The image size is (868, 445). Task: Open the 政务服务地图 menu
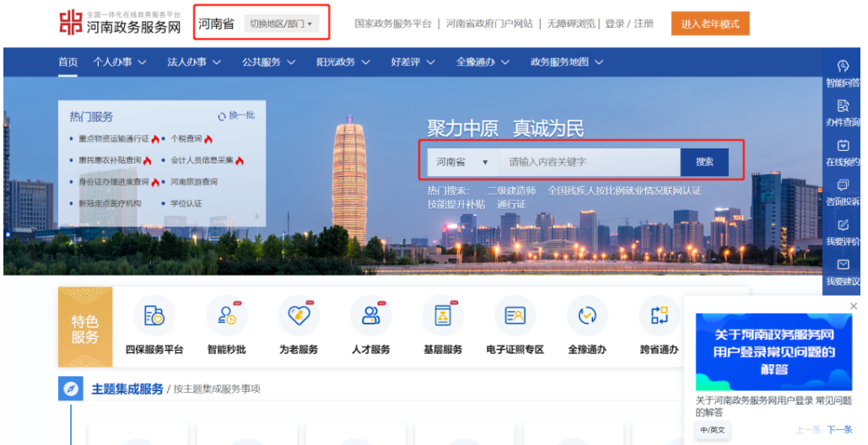pyautogui.click(x=565, y=62)
